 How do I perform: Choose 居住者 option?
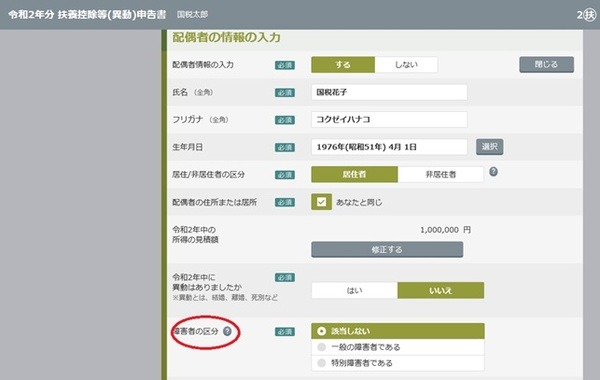tap(354, 175)
